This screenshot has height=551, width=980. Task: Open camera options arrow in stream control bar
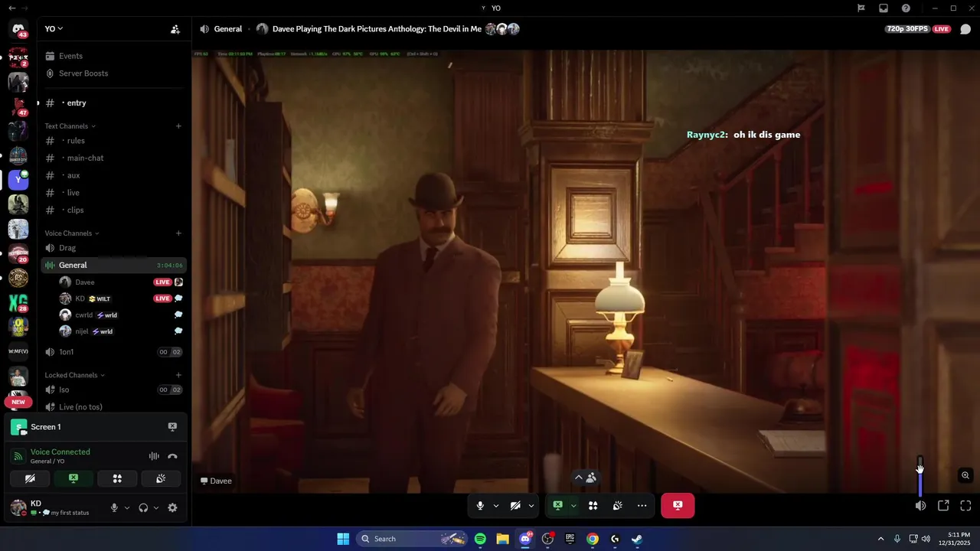pyautogui.click(x=531, y=505)
